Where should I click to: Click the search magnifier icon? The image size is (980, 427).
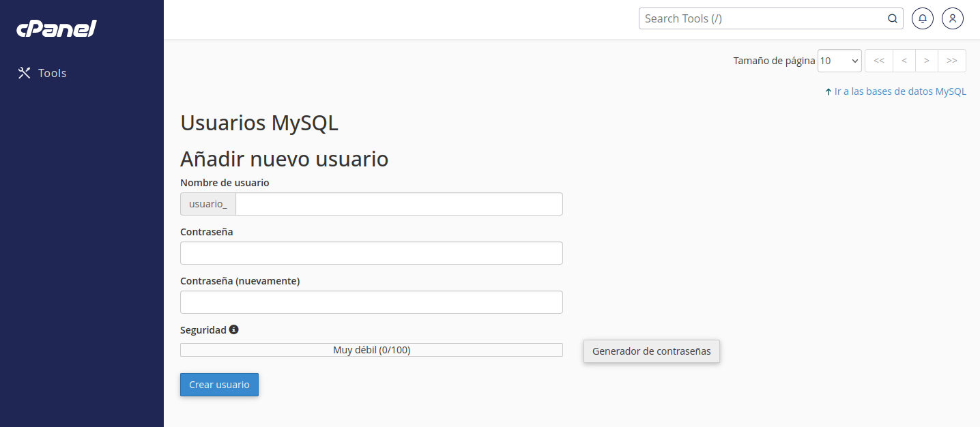point(892,18)
